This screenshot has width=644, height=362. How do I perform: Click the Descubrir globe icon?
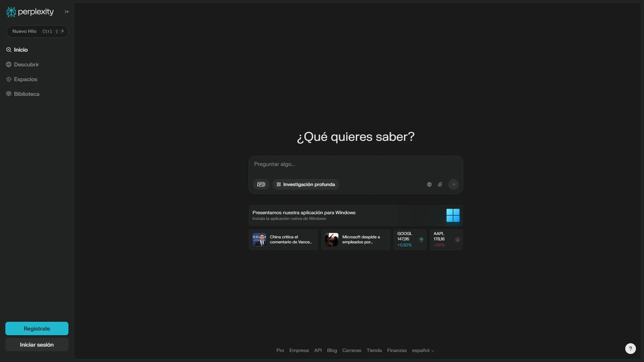9,64
